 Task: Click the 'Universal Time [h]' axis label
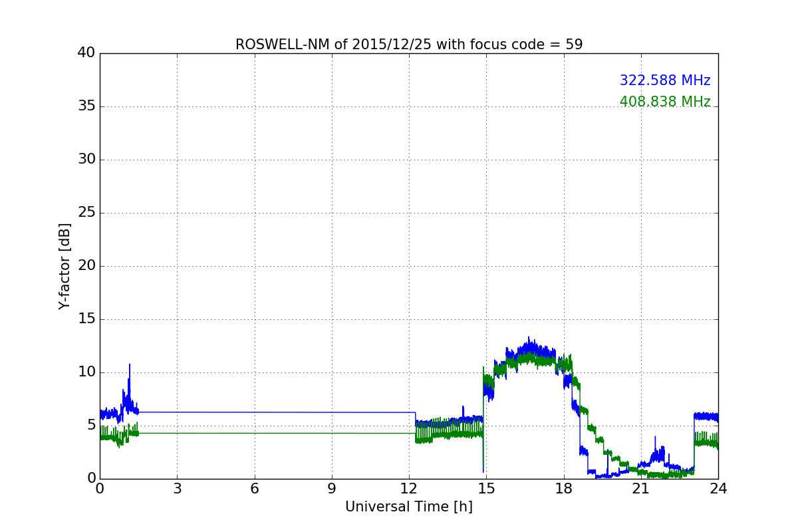pyautogui.click(x=409, y=507)
